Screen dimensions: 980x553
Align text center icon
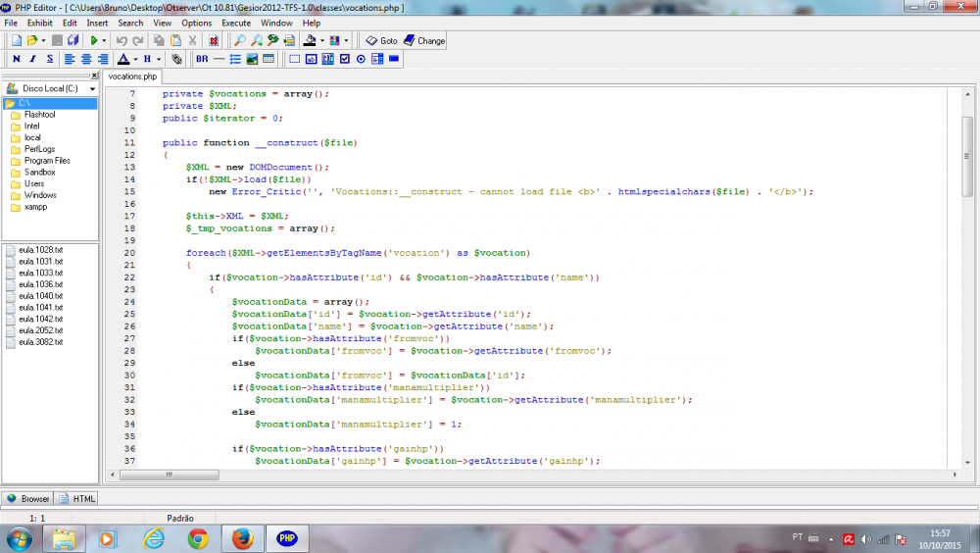tap(86, 59)
